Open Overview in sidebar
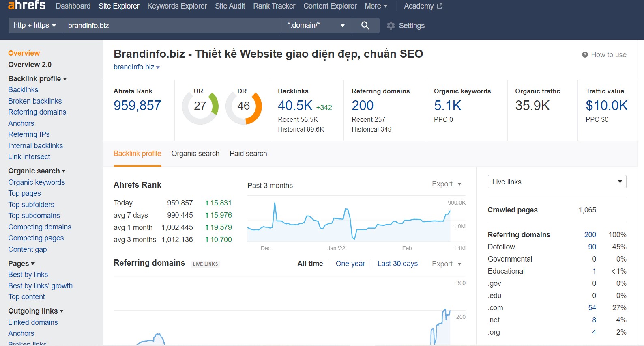This screenshot has height=346, width=644. pos(24,53)
